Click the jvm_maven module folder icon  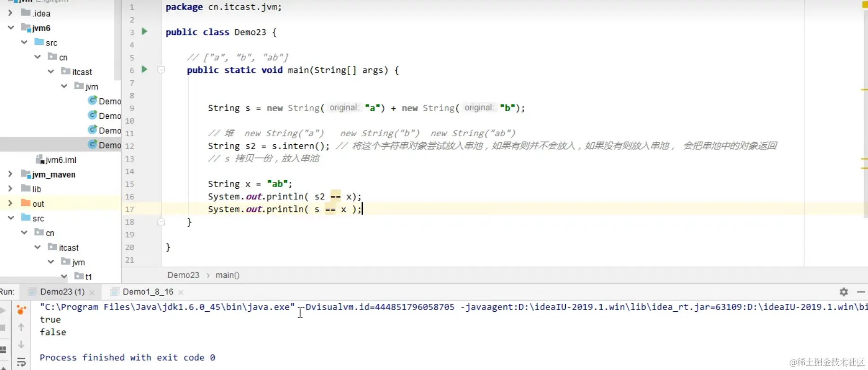(x=26, y=174)
